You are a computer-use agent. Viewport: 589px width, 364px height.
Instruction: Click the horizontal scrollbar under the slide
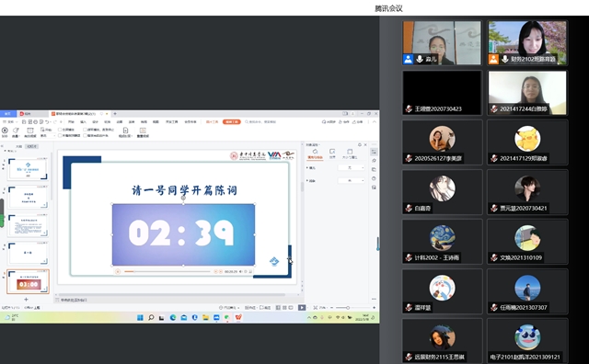pos(172,294)
